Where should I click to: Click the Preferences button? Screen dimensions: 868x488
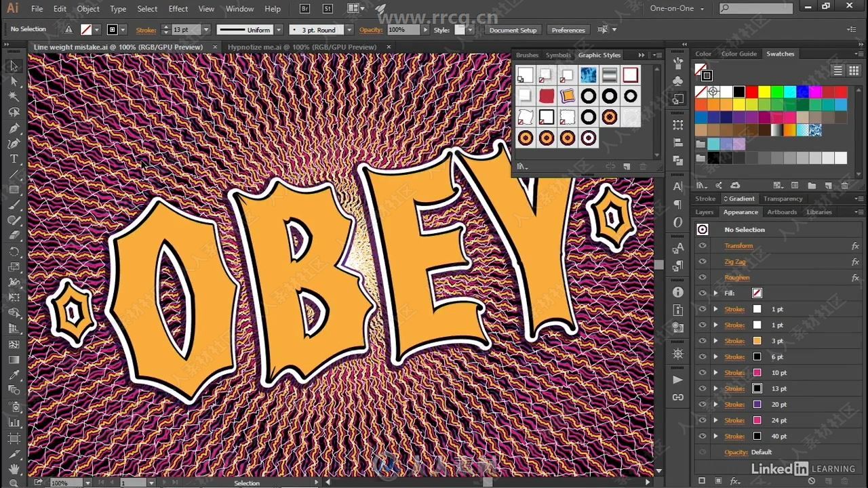click(x=568, y=30)
